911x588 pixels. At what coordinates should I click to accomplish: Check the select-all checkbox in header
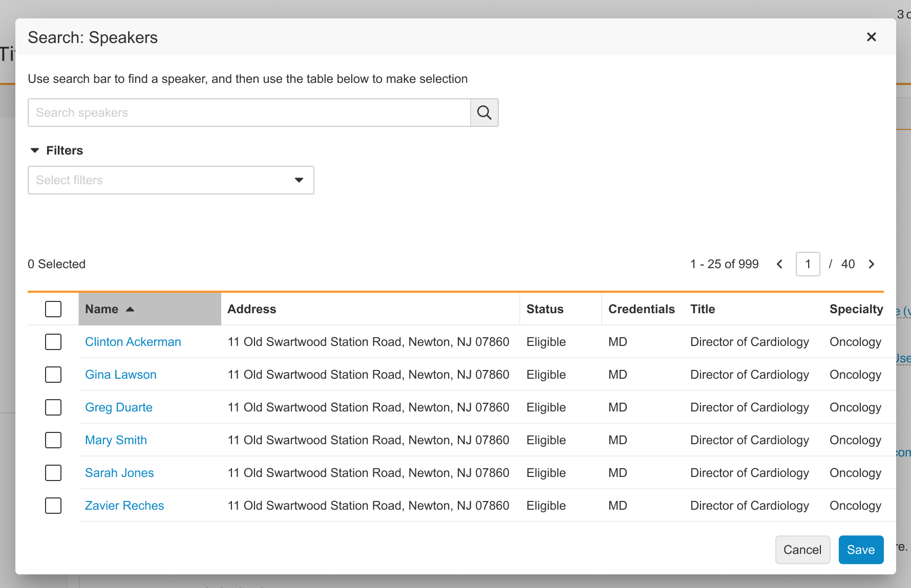click(x=53, y=309)
